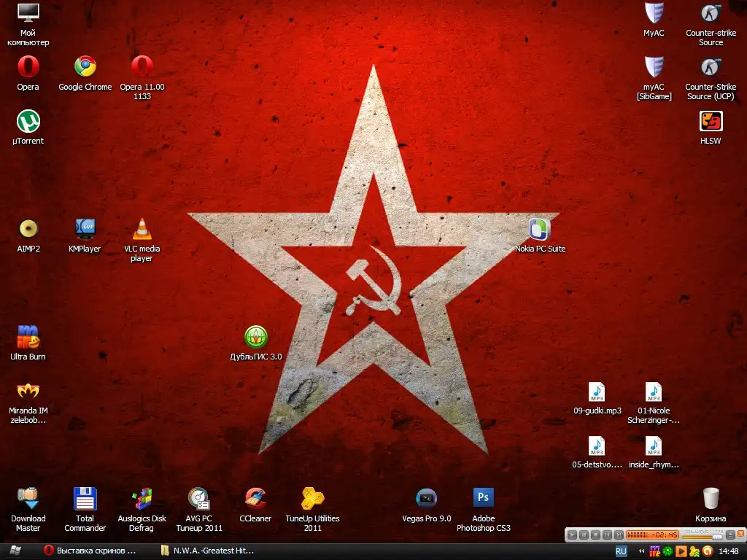Viewport: 747px width, 560px height.
Task: Skip to next track in mini player
Action: tap(619, 534)
